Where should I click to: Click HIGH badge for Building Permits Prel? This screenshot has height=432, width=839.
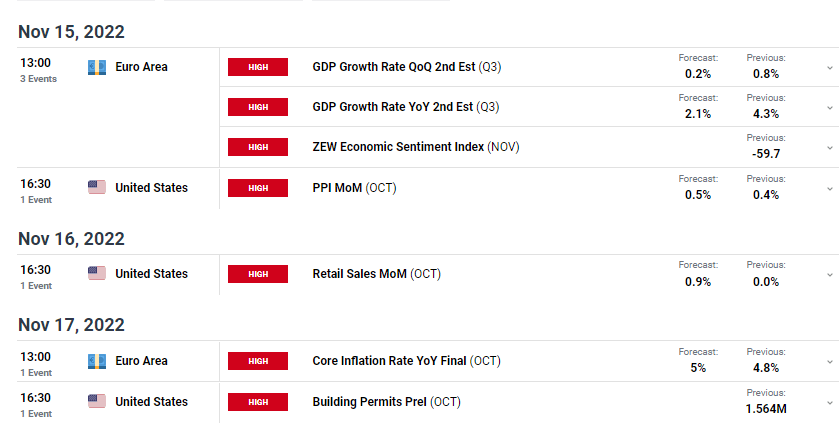click(x=258, y=402)
